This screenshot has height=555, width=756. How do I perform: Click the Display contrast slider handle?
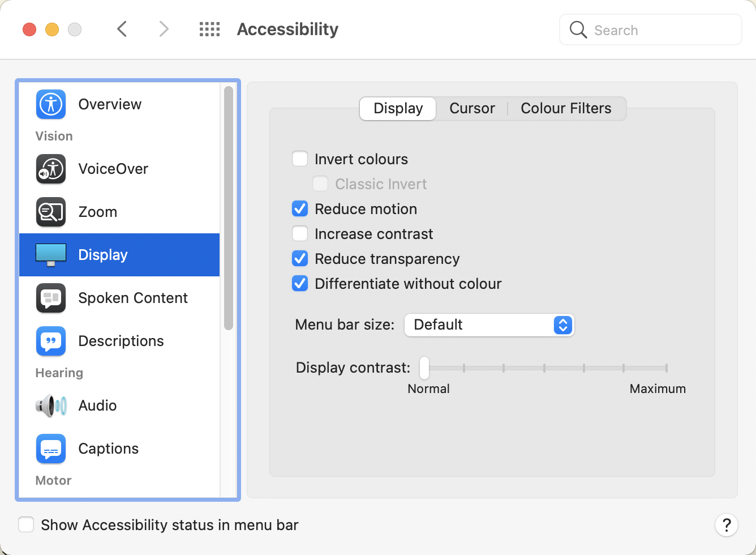[x=424, y=368]
